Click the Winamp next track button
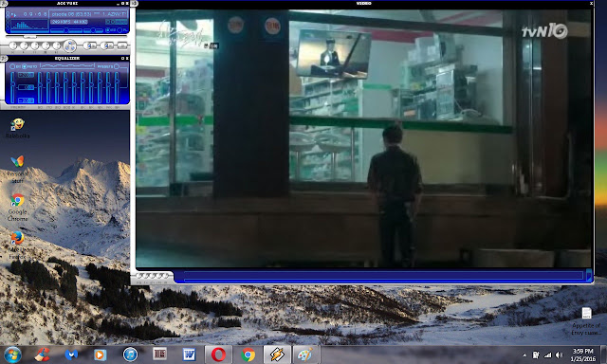Viewport: 607px width, 364px height. (57, 45)
